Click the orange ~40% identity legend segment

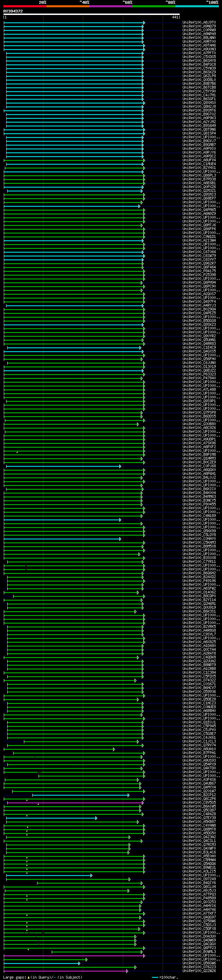coord(68,6)
